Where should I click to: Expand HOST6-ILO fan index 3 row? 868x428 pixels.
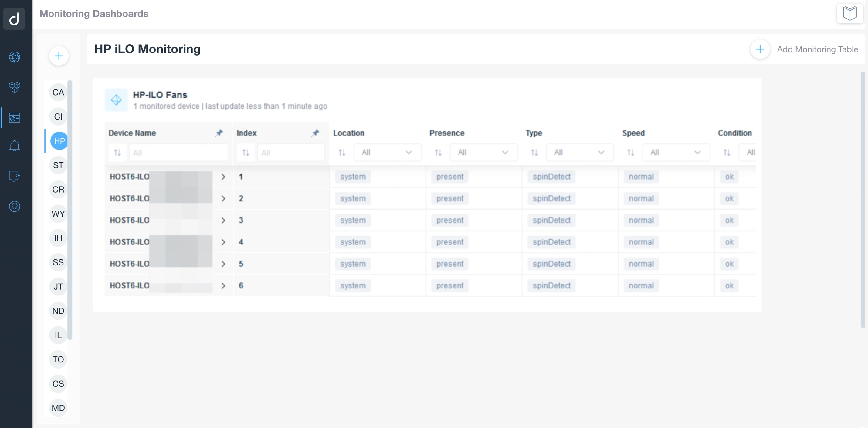(x=223, y=220)
